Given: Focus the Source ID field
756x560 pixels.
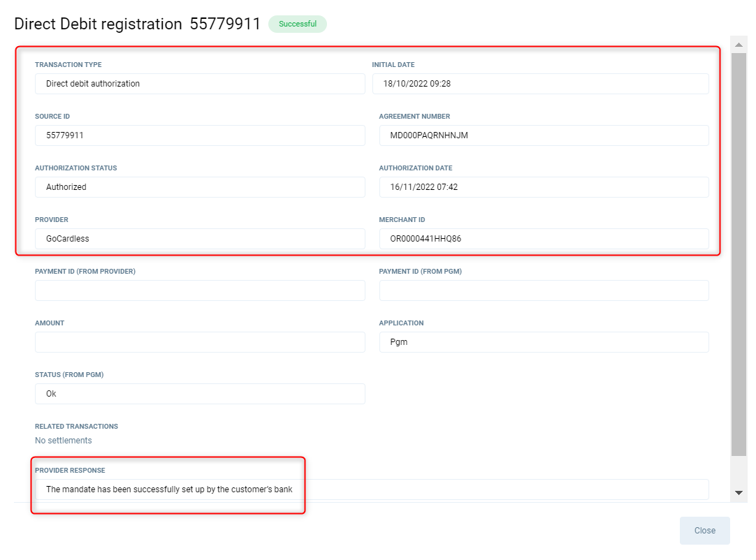Looking at the screenshot, I should [200, 135].
